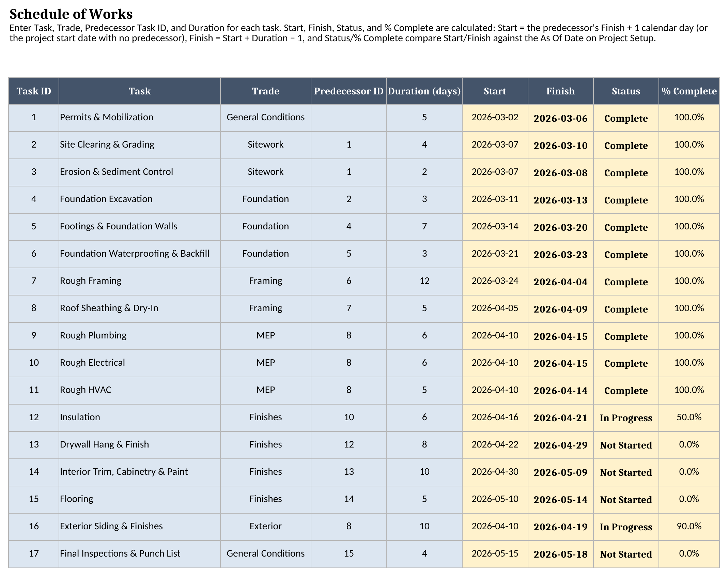Click the 'Roof Sheathing & Dry-In' cell

[140, 309]
